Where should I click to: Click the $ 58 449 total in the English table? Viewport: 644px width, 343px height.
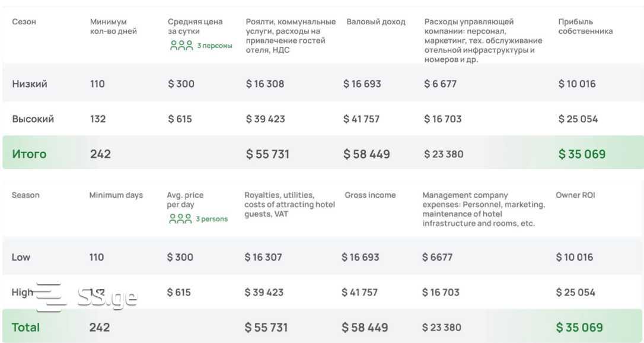point(365,327)
